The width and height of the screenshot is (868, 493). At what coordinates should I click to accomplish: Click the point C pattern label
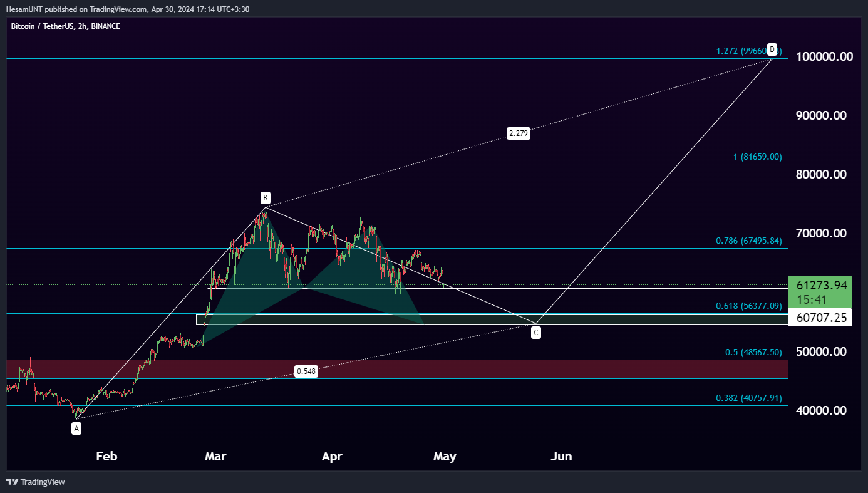point(537,333)
